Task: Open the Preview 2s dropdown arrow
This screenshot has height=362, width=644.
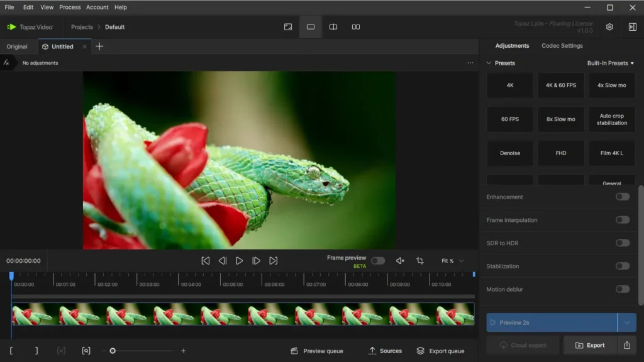Action: pyautogui.click(x=626, y=322)
